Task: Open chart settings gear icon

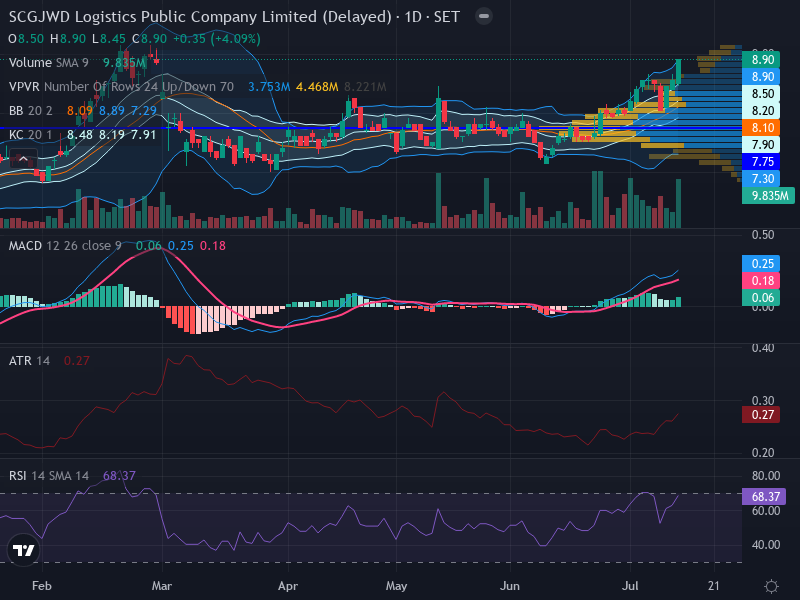Action: pos(771,586)
